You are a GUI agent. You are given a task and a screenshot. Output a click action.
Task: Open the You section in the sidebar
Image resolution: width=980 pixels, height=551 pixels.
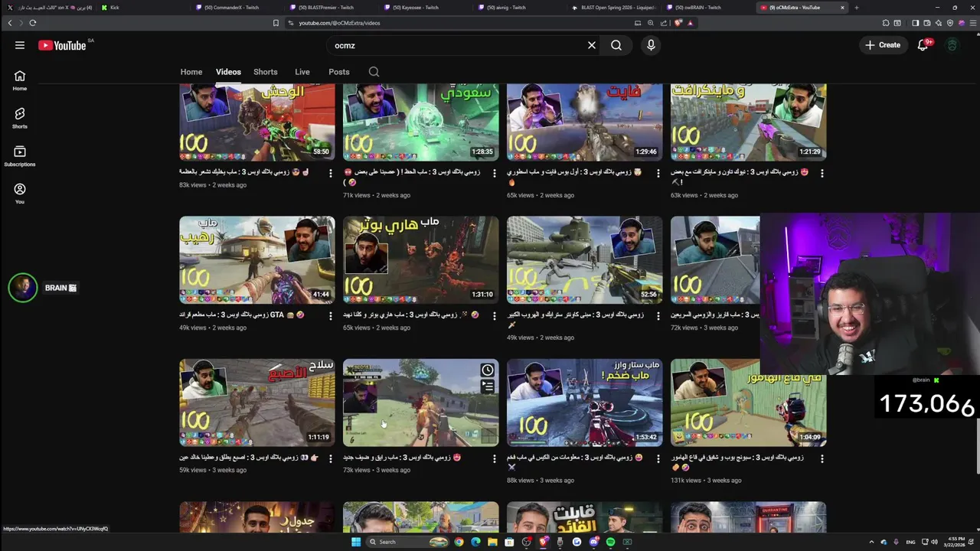coord(20,194)
